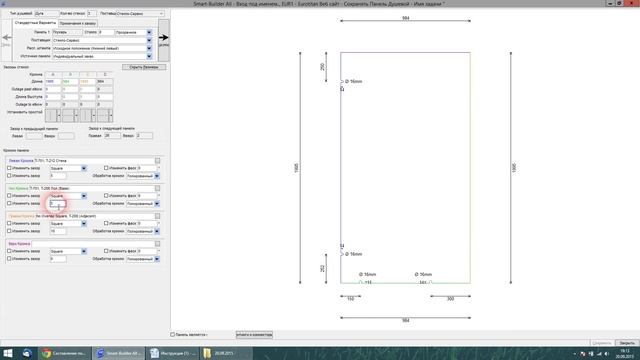This screenshot has width=640, height=360.
Task: Check Изменить зазор beside Square in Правая Кромка
Action: [9, 224]
